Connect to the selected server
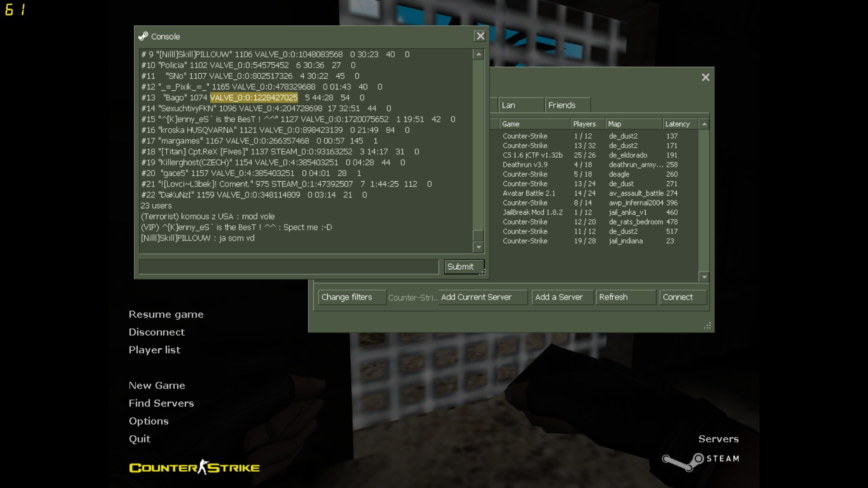This screenshot has width=868, height=488. (x=683, y=297)
